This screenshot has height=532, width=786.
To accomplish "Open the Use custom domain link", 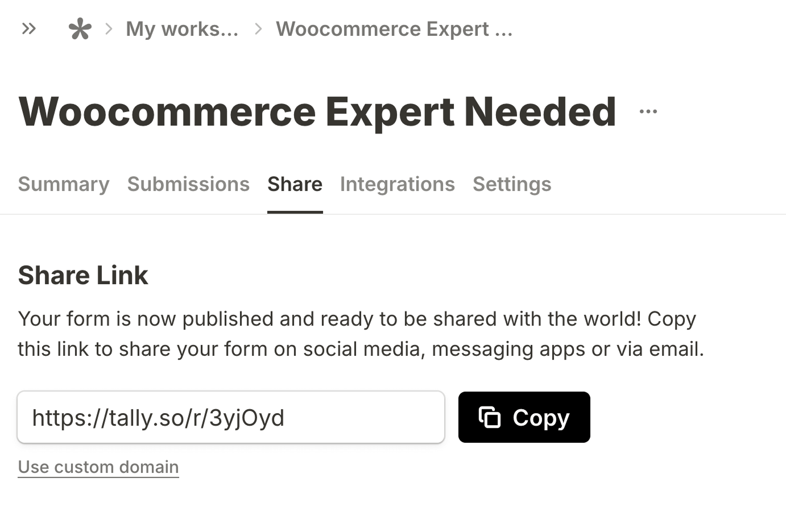I will click(98, 467).
